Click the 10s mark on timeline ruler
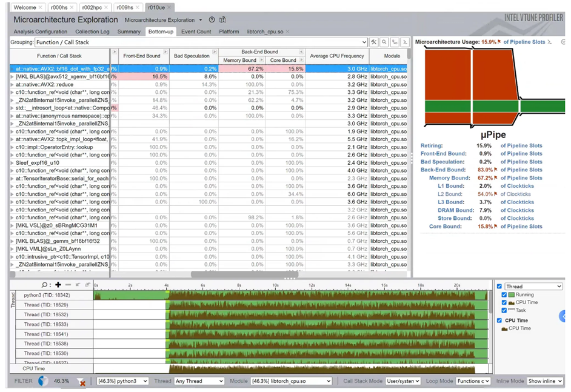Image resolution: width=571 pixels, height=392 pixels. (276, 285)
